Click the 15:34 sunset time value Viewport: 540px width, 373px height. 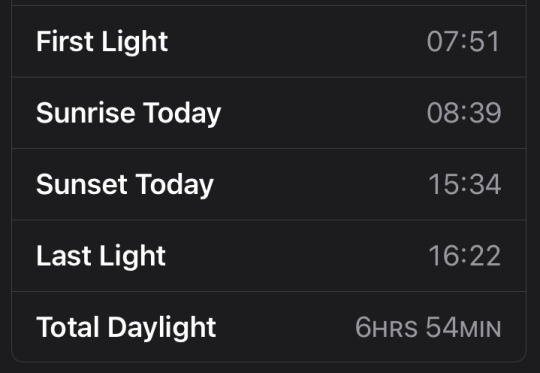coord(465,184)
